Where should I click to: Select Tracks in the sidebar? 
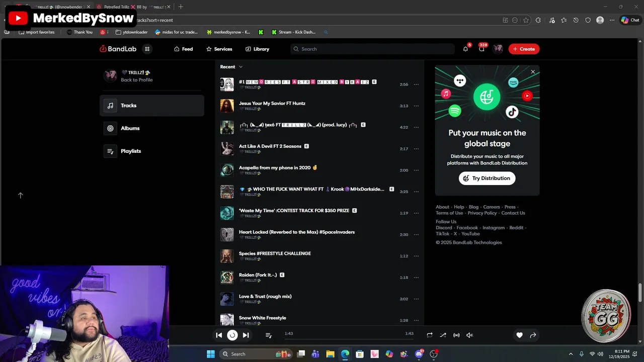coord(152,106)
